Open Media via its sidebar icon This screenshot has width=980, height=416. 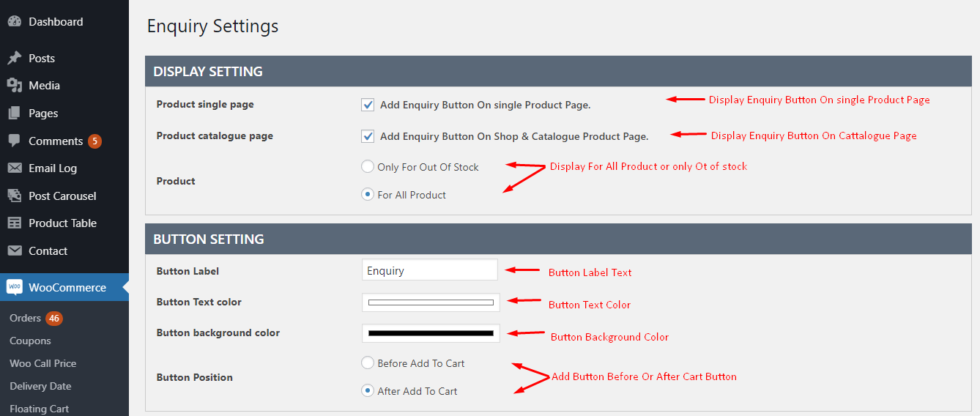15,86
